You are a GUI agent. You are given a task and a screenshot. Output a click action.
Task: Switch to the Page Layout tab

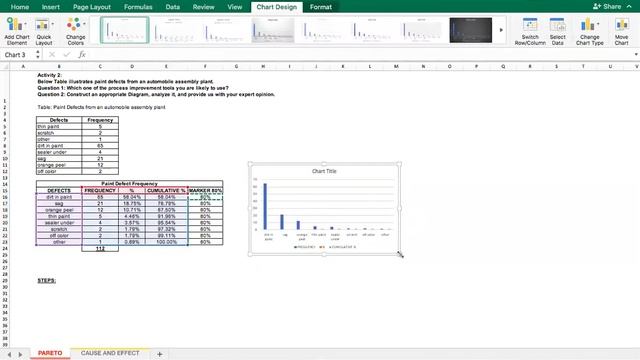[92, 7]
